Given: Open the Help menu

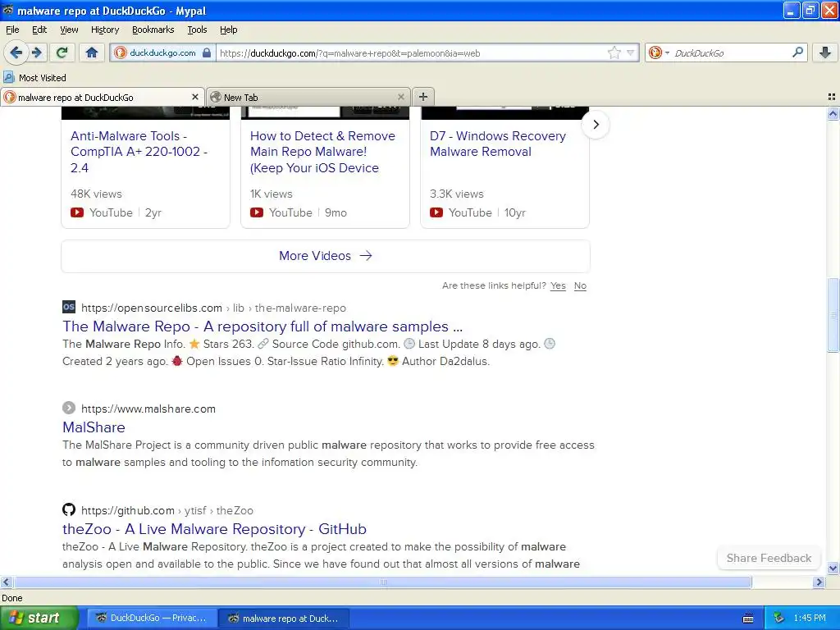Looking at the screenshot, I should (229, 30).
